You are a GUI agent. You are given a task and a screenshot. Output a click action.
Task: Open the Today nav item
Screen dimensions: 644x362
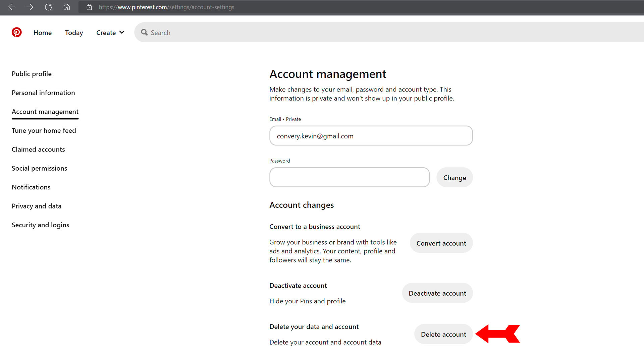pos(74,33)
